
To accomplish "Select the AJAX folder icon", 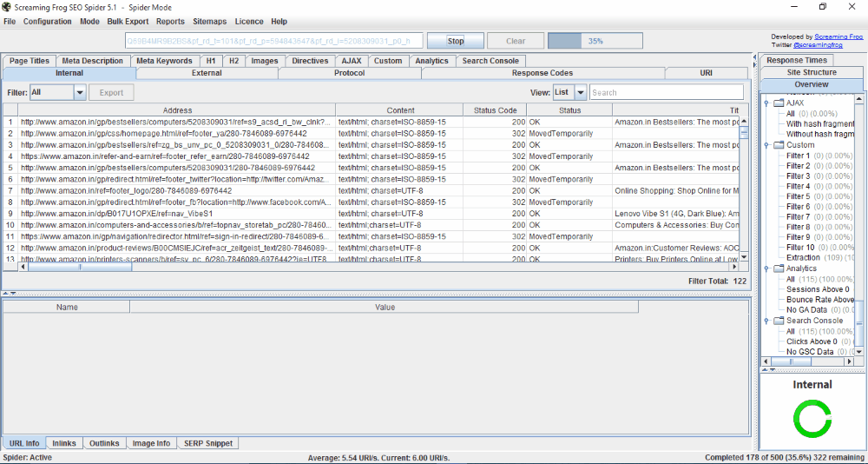I will 779,103.
